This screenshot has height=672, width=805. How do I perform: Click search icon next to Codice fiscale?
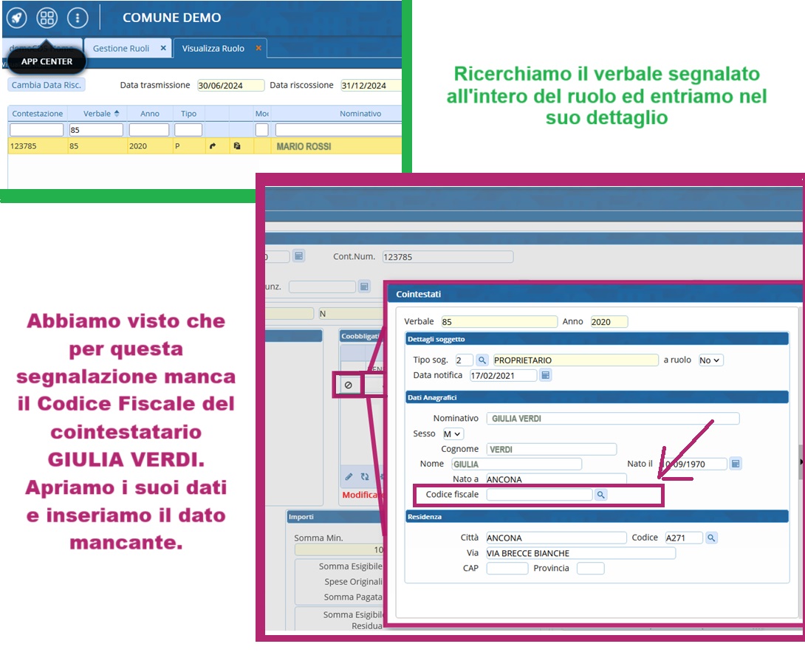pyautogui.click(x=601, y=495)
